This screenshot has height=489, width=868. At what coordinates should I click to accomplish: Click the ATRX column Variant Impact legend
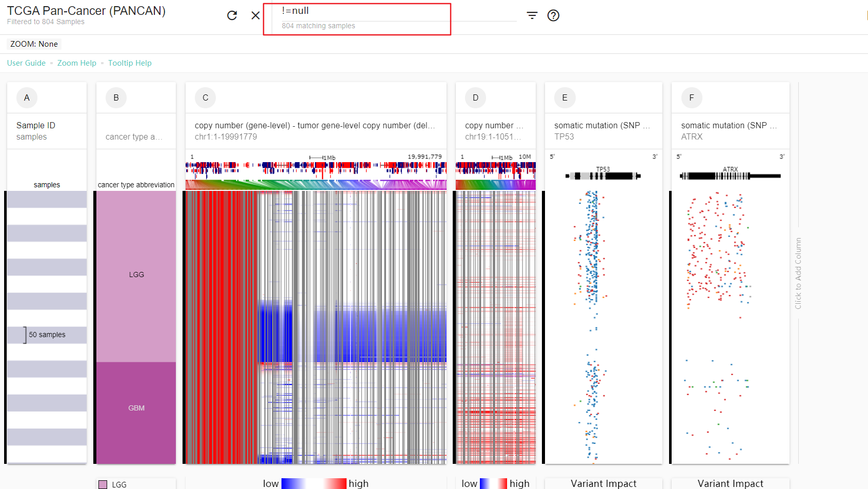click(x=731, y=483)
